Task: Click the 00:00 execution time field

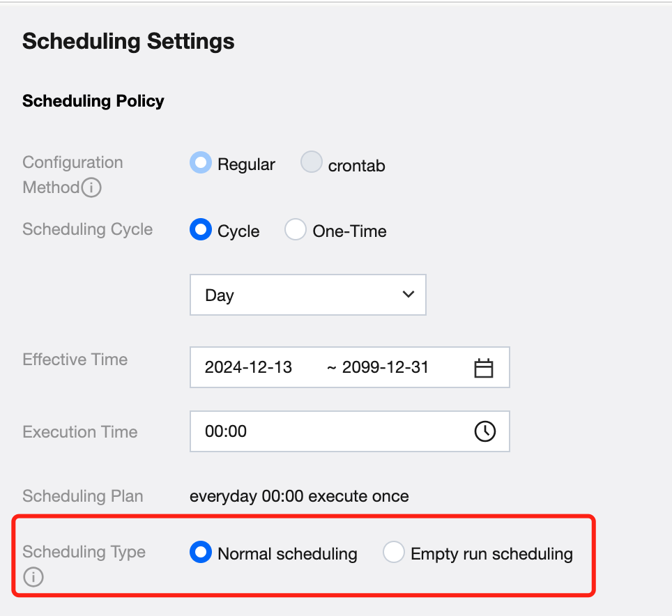Action: (x=328, y=431)
